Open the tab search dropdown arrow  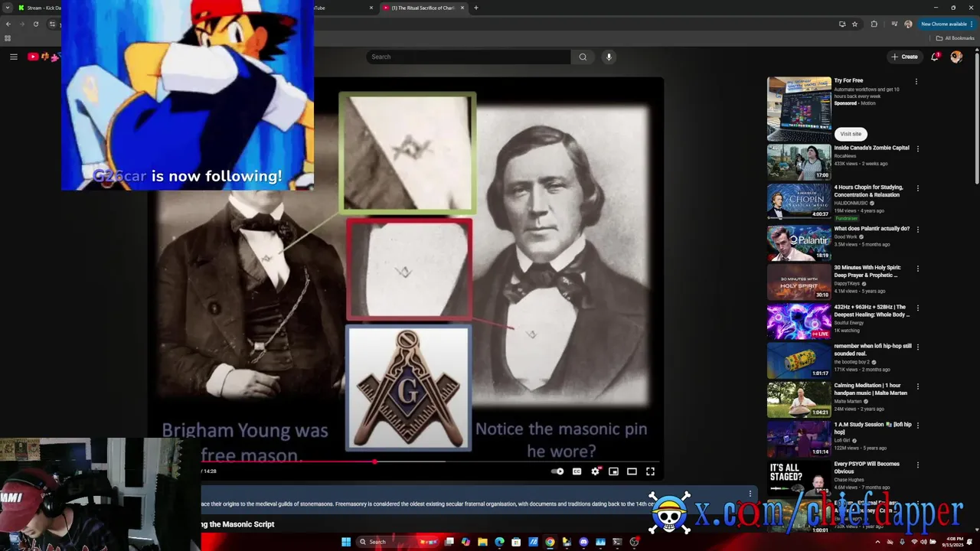pyautogui.click(x=8, y=8)
